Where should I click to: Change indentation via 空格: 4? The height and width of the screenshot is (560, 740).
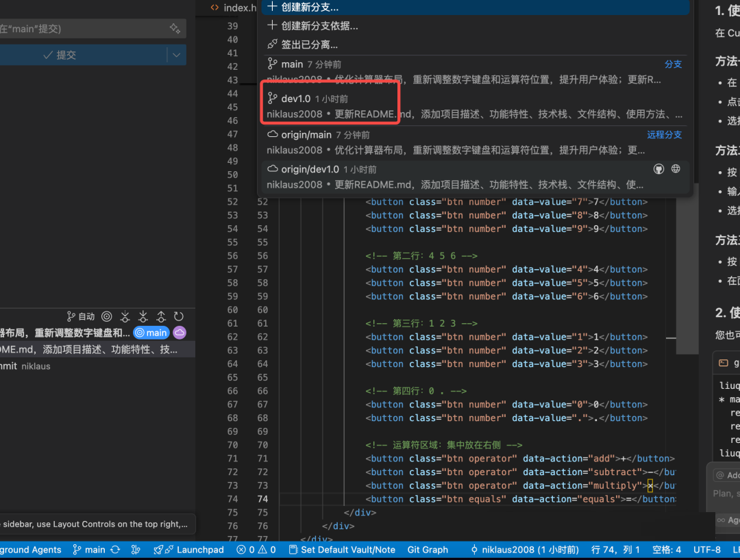[667, 550]
